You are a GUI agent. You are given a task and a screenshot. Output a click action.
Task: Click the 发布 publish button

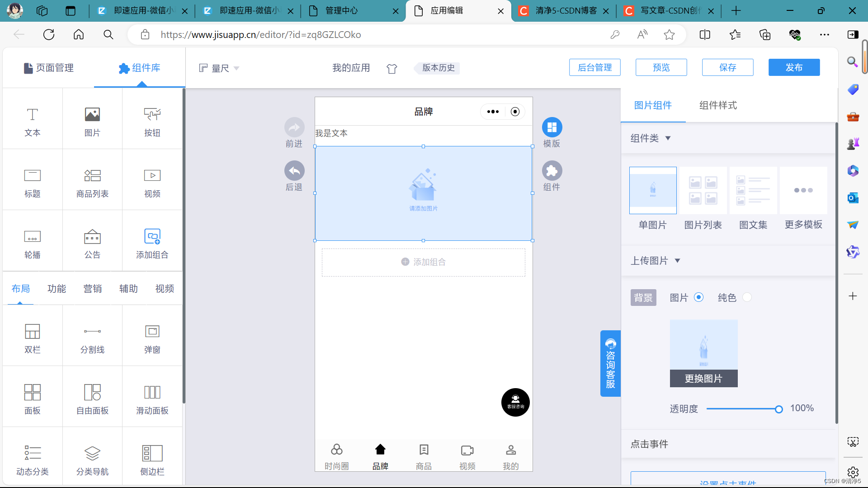[794, 67]
